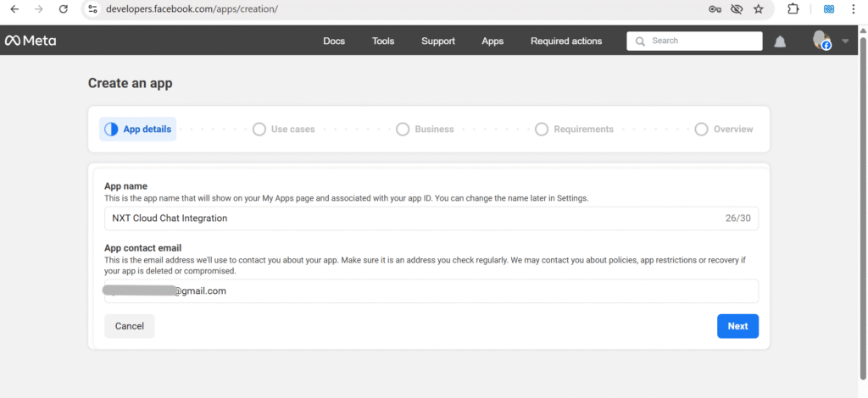Bookmark this page with the star icon
Viewport: 868px width, 398px height.
coord(758,9)
